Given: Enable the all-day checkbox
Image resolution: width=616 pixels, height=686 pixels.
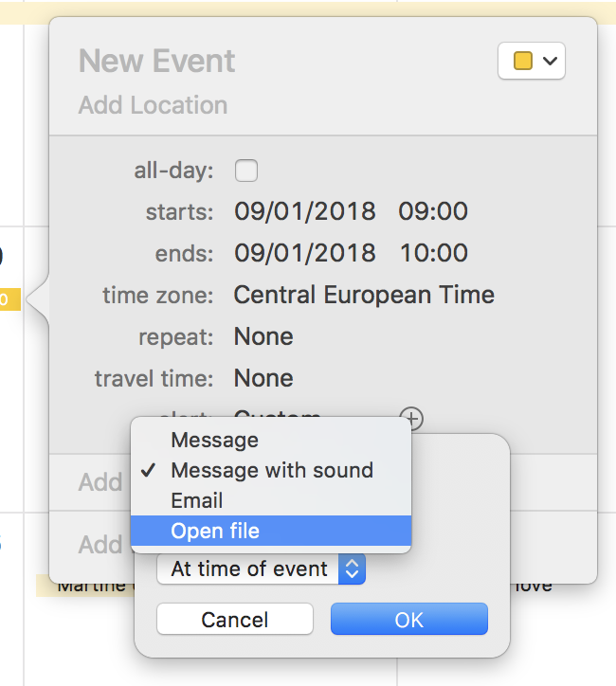Looking at the screenshot, I should [x=246, y=171].
